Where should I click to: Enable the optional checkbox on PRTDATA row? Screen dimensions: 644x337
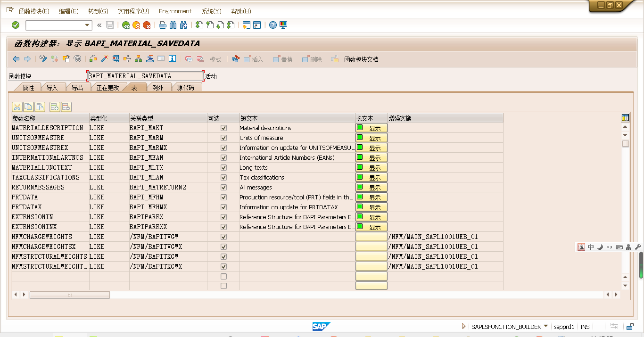(223, 197)
